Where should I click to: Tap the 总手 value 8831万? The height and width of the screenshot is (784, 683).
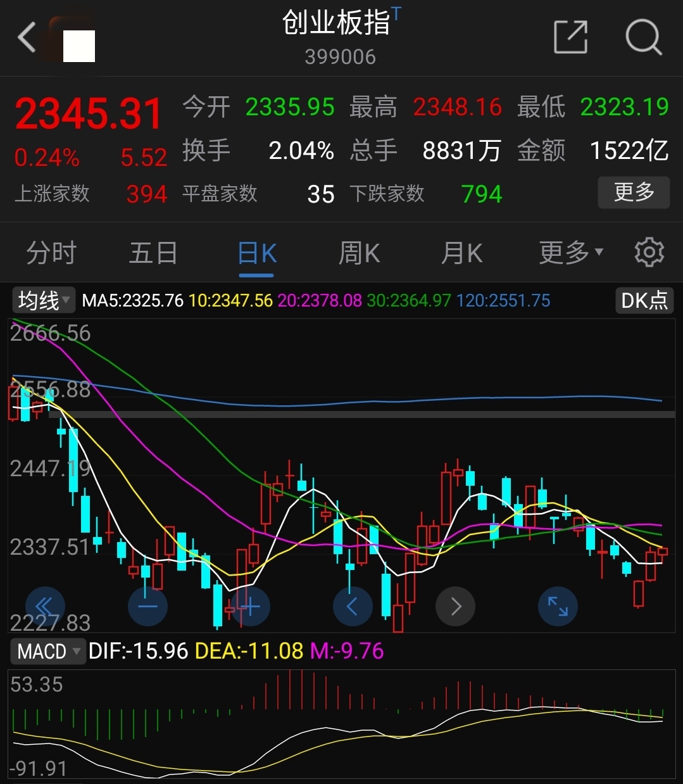(461, 151)
